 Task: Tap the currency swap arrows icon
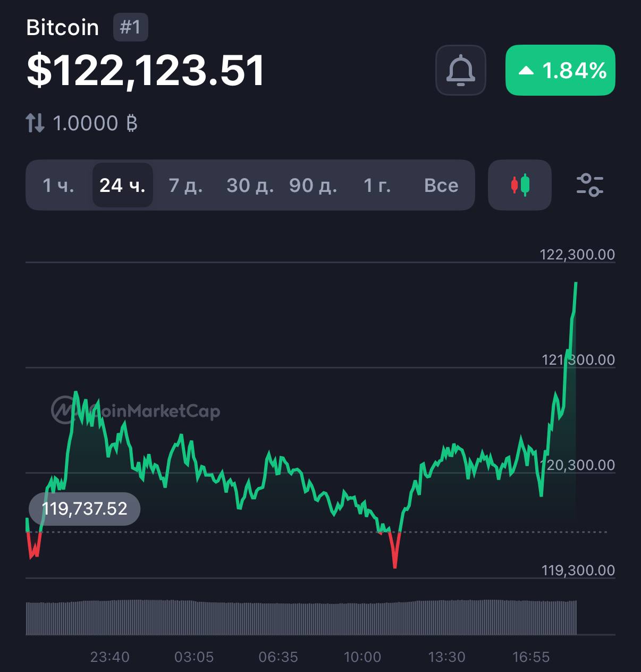[x=35, y=123]
